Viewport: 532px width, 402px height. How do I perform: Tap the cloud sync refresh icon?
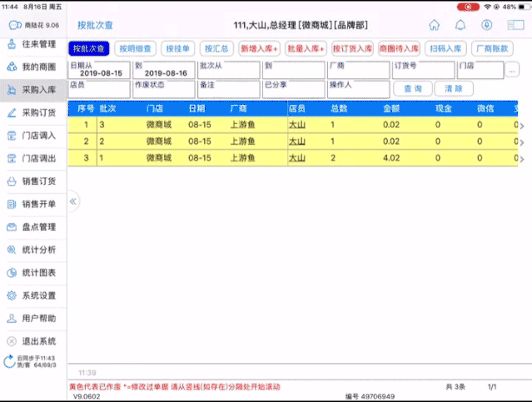tap(9, 361)
